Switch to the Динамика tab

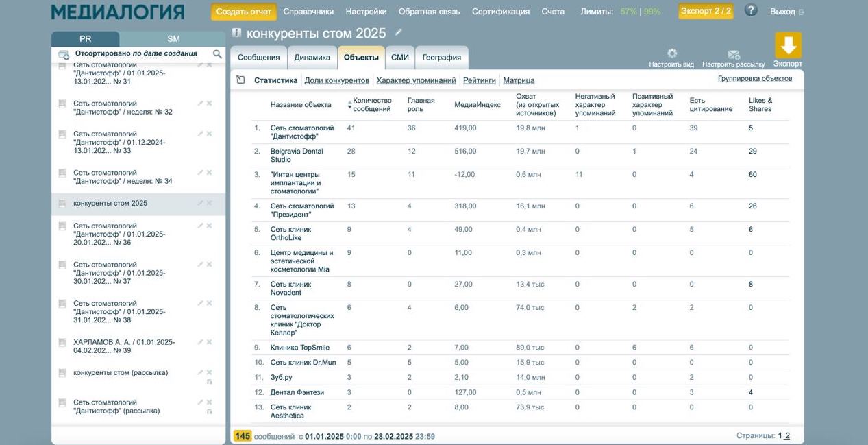pos(312,58)
